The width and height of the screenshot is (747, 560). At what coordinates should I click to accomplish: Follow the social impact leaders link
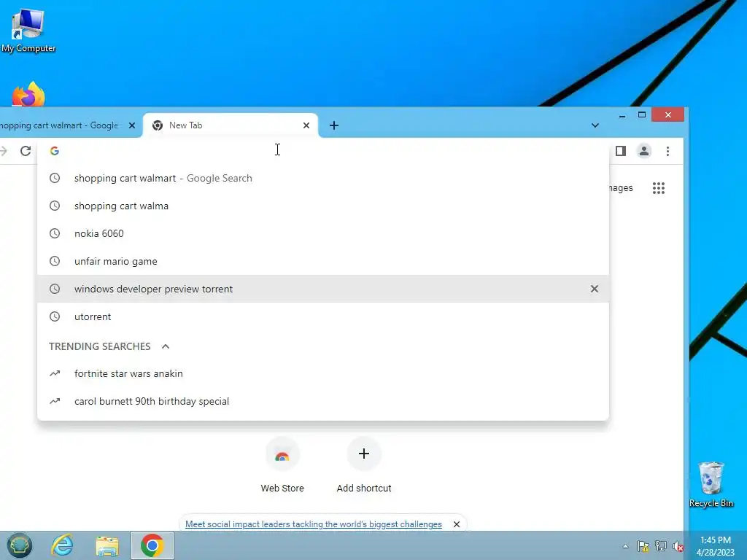(314, 524)
